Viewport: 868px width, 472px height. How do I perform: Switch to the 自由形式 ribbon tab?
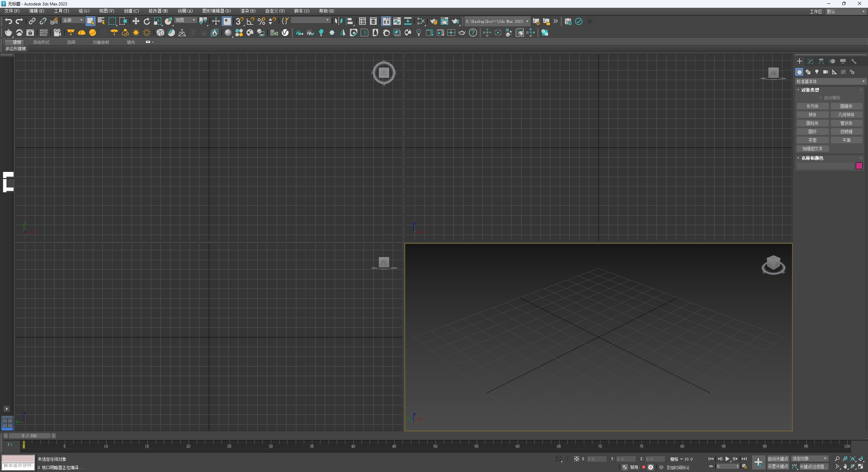(x=41, y=42)
